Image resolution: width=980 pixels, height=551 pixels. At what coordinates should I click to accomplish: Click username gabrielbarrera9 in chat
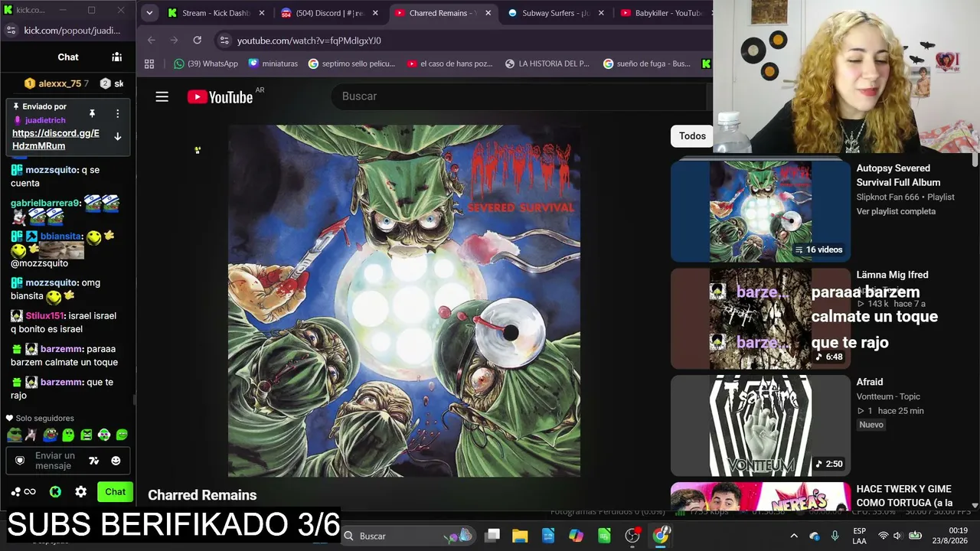tap(44, 203)
